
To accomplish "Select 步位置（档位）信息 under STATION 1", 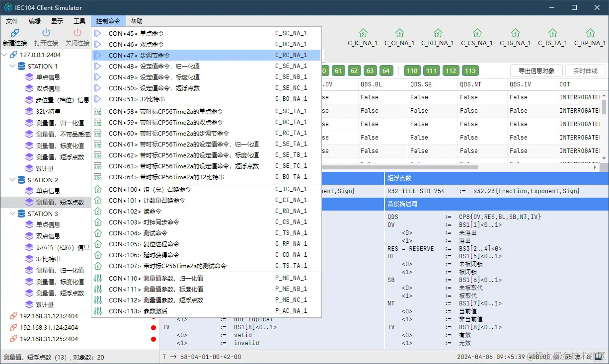I will click(63, 100).
